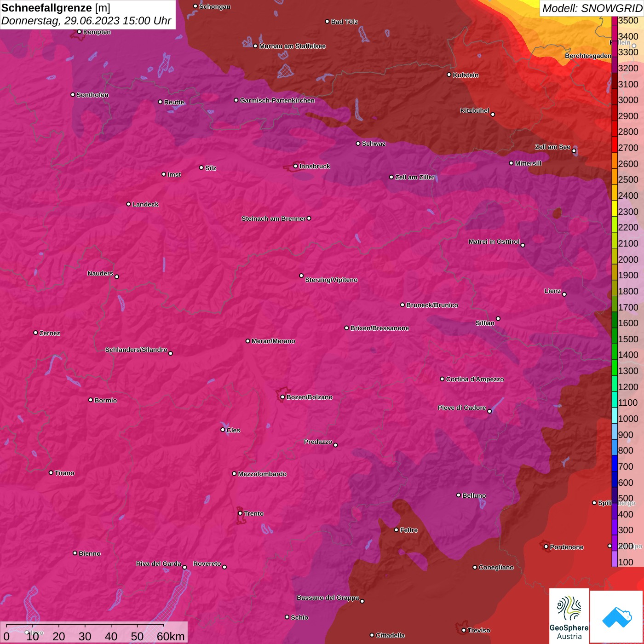This screenshot has height=644, width=644.
Task: Select the Murnau am Staffelsee label
Action: click(292, 46)
